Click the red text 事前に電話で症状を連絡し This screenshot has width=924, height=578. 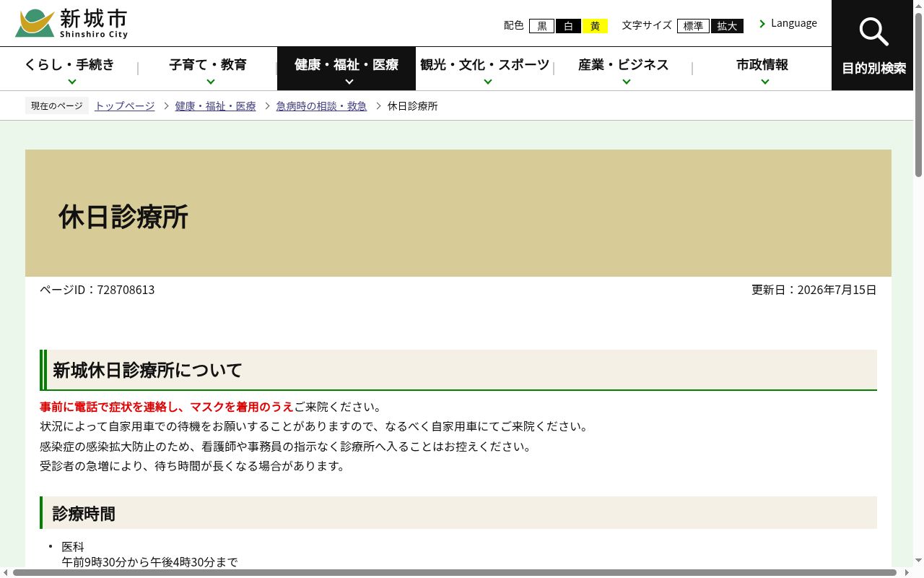(x=108, y=407)
